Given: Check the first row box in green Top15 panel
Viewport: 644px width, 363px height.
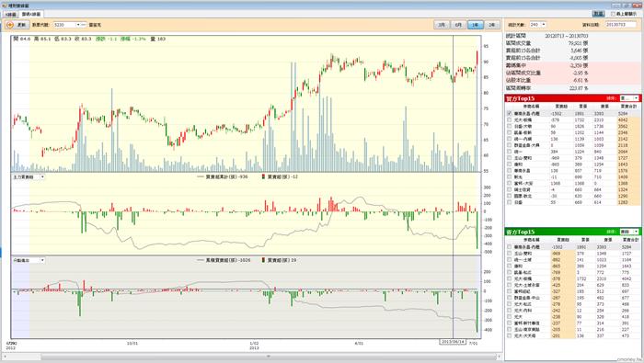Looking at the screenshot, I should click(510, 247).
